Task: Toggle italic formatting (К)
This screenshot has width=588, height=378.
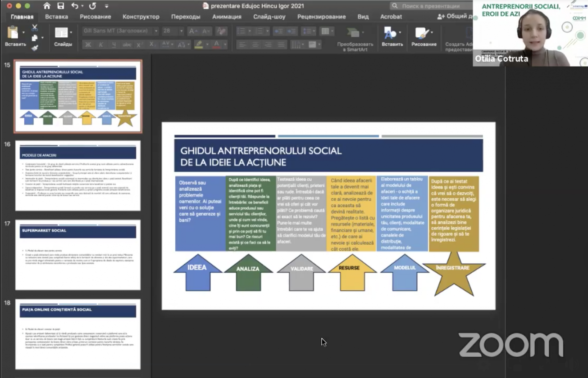Action: pos(100,45)
